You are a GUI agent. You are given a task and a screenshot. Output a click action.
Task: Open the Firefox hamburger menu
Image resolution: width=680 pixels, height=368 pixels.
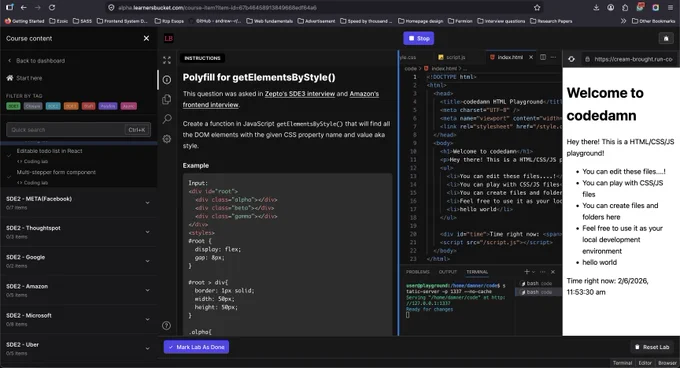670,7
